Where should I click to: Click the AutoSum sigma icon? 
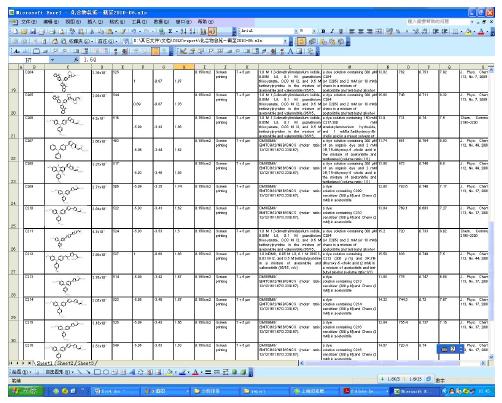(170, 31)
